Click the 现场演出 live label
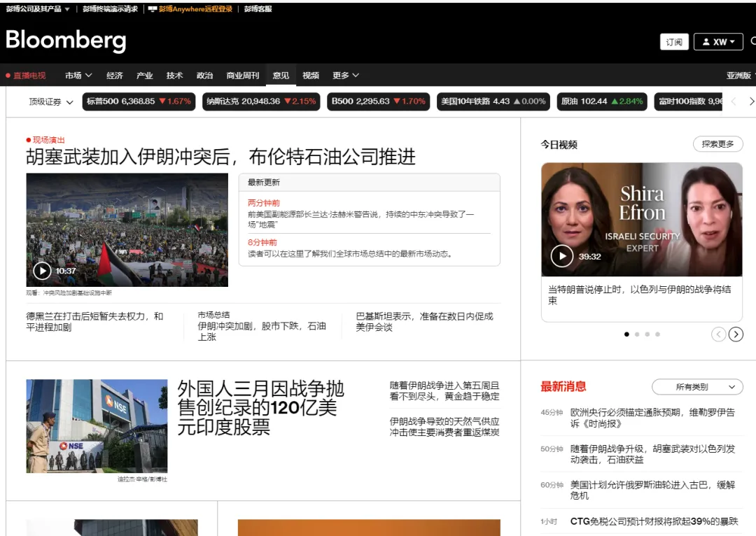 coord(45,140)
